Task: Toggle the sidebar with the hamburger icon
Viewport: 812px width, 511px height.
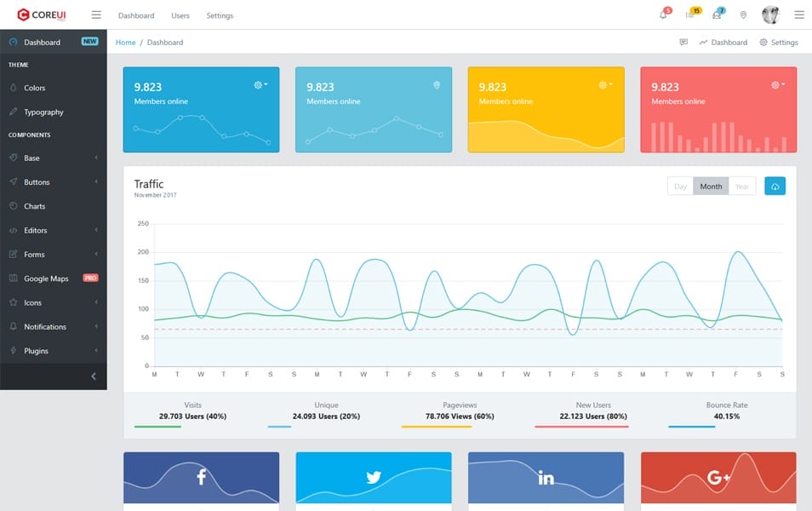Action: click(96, 14)
